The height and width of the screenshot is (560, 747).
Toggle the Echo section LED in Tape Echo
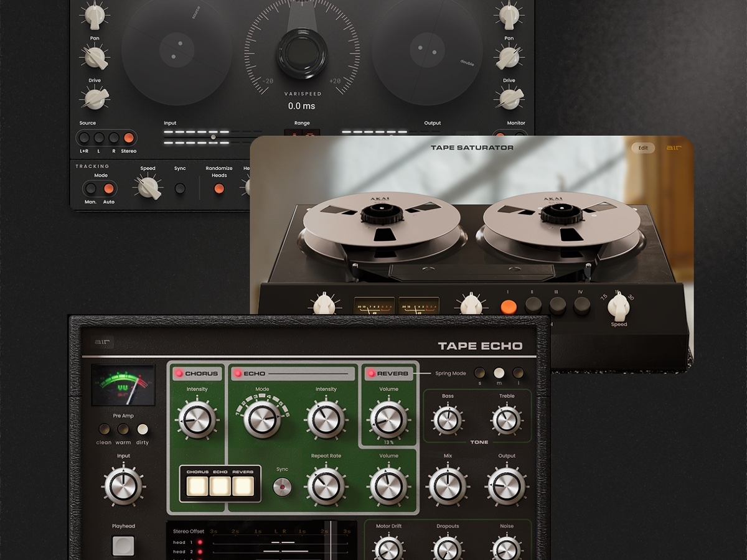coord(238,373)
